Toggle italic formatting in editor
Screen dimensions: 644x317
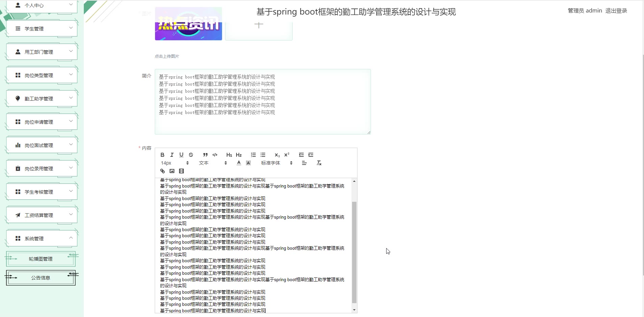(x=172, y=155)
